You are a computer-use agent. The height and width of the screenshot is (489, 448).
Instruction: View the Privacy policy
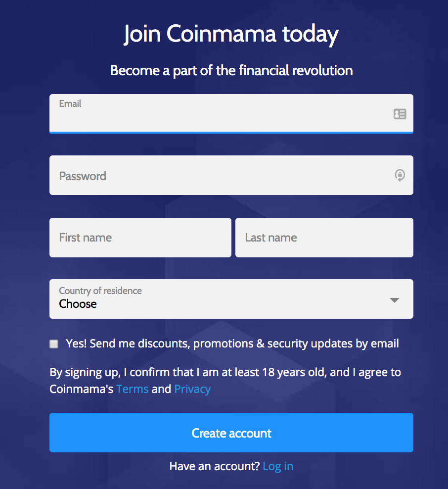coord(192,389)
